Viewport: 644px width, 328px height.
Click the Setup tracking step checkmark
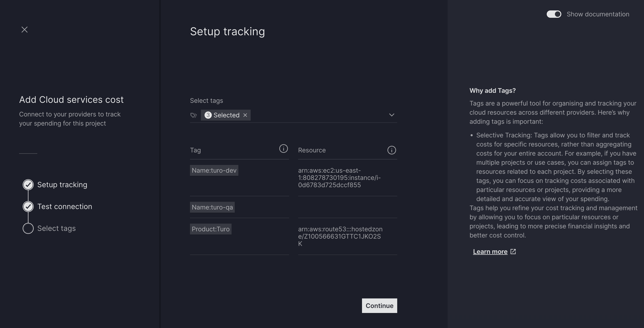[28, 185]
